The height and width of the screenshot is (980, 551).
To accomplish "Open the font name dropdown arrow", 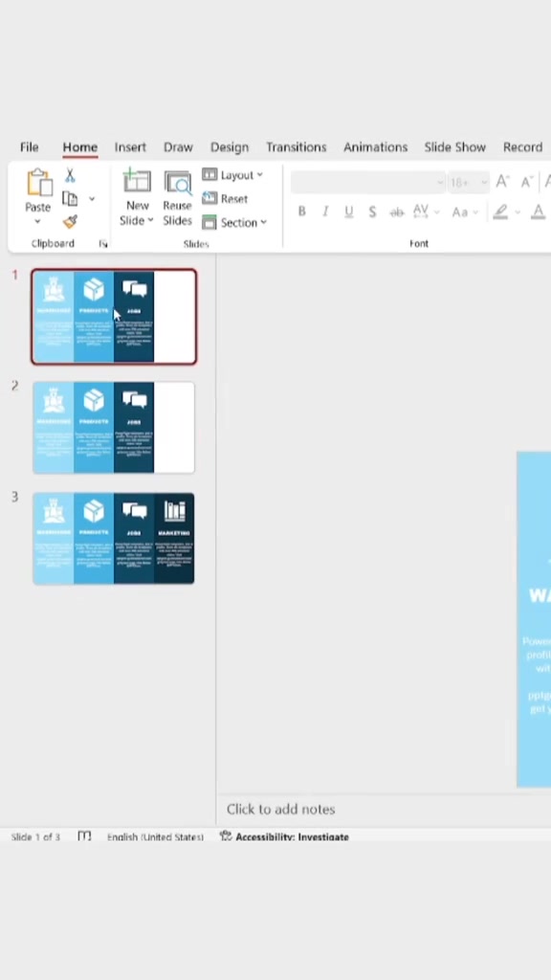I will click(440, 183).
